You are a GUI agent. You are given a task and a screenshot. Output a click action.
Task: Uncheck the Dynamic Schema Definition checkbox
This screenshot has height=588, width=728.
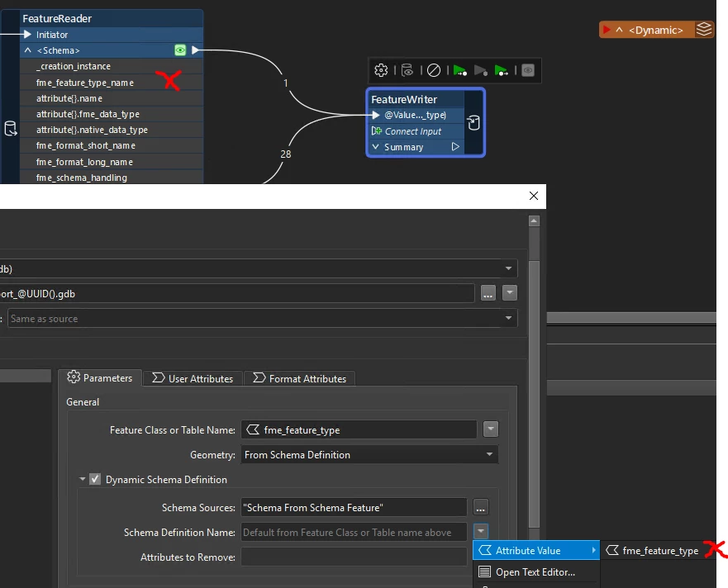pos(95,479)
